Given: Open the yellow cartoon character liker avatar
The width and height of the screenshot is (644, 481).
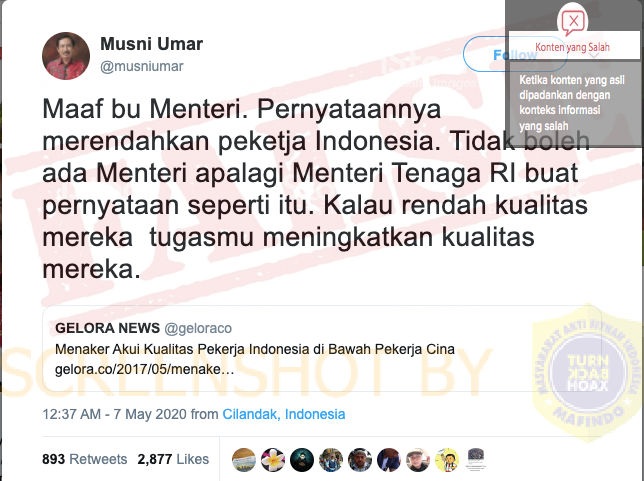Looking at the screenshot, I should (447, 460).
